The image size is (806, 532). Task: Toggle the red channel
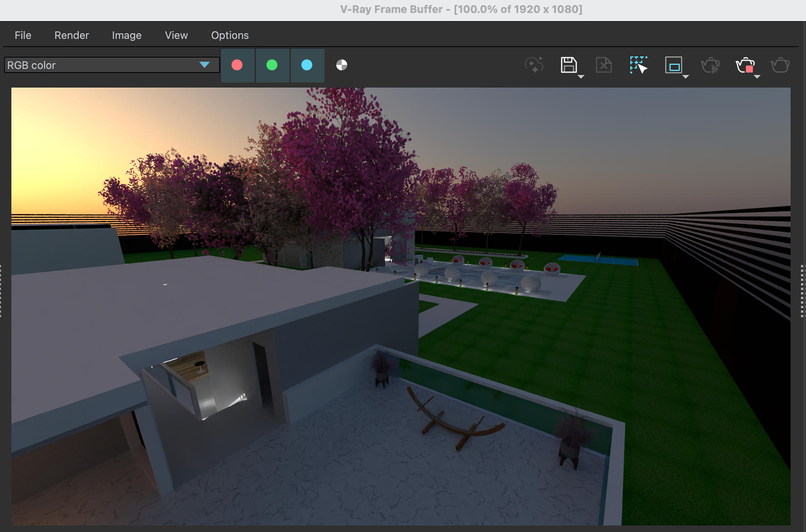pos(237,65)
